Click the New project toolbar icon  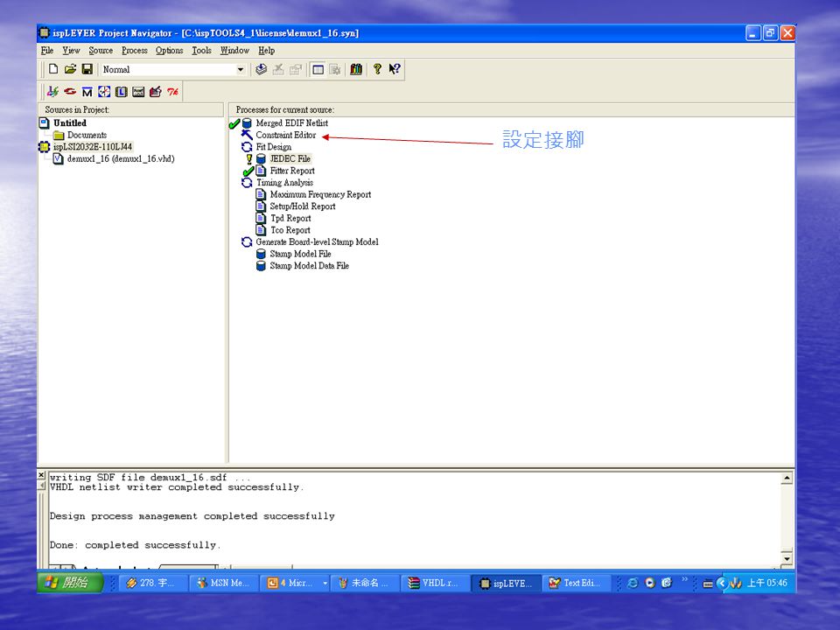53,69
